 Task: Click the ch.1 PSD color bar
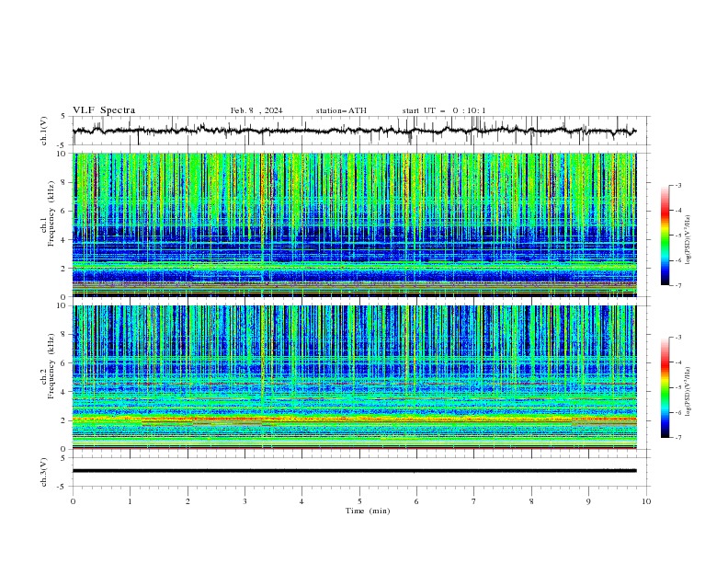coord(665,236)
